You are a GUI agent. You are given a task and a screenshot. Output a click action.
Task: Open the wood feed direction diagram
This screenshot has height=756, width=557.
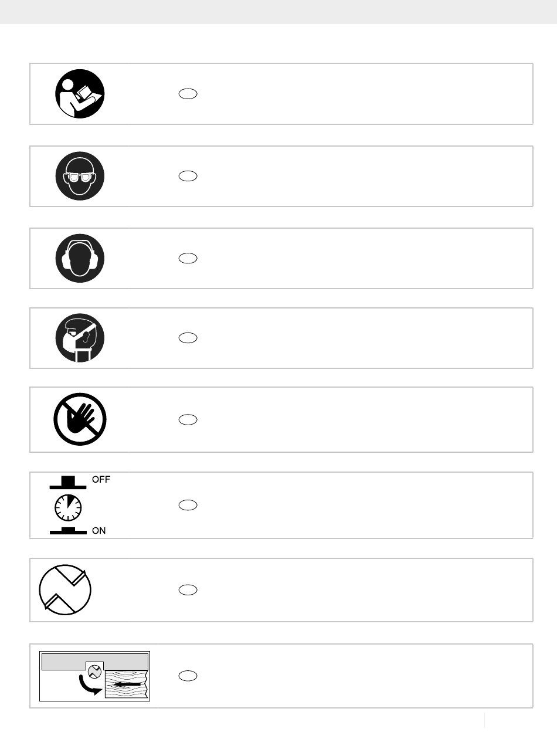click(x=94, y=676)
